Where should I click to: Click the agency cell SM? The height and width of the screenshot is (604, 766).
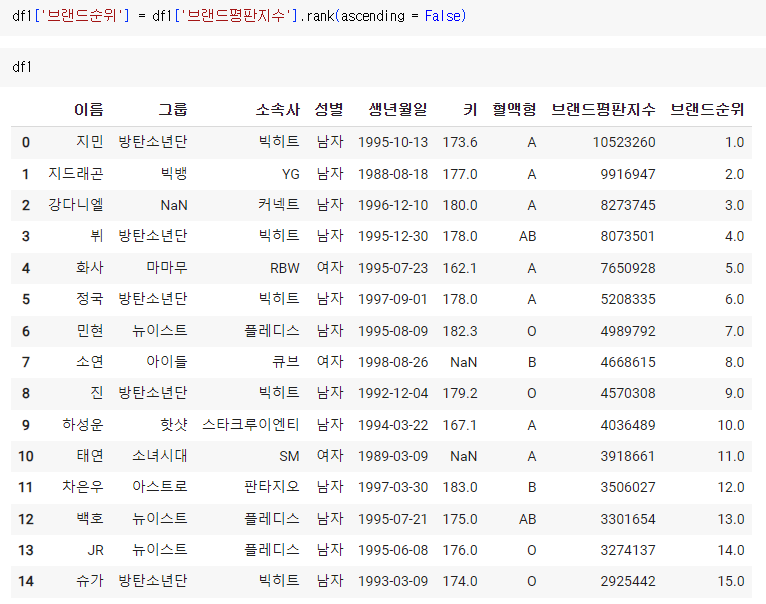click(289, 456)
